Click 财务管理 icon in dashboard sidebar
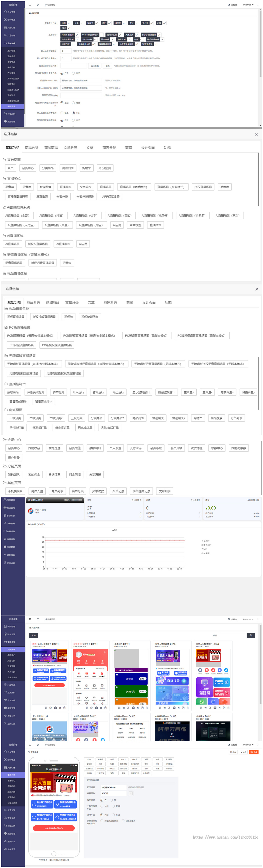 tap(5, 508)
